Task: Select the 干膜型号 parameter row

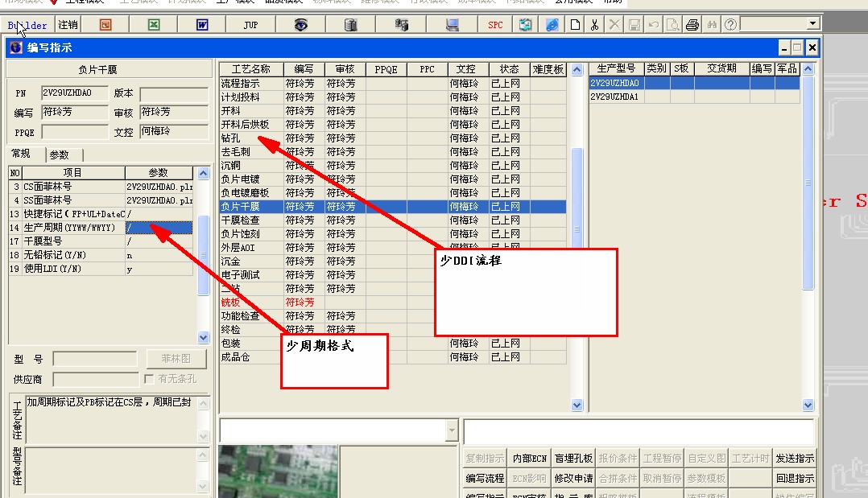Action: tap(101, 241)
